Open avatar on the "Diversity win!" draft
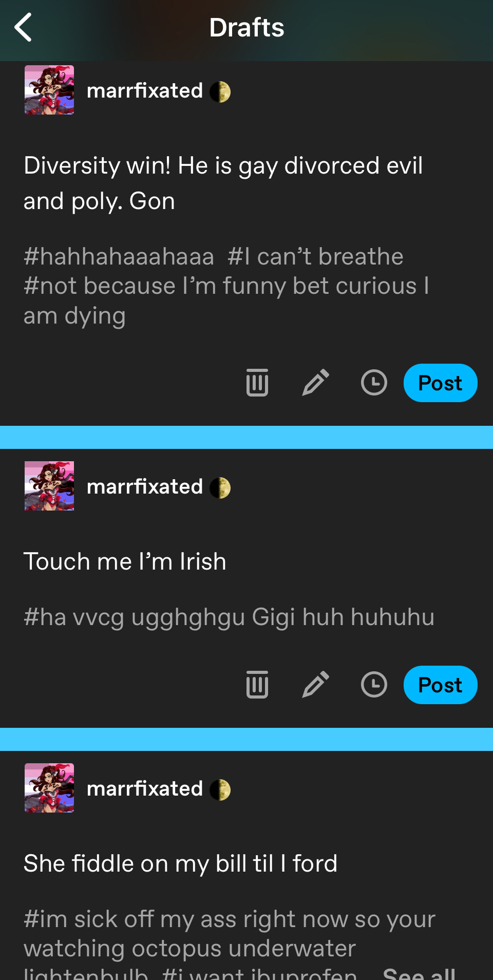The height and width of the screenshot is (980, 493). click(x=49, y=90)
